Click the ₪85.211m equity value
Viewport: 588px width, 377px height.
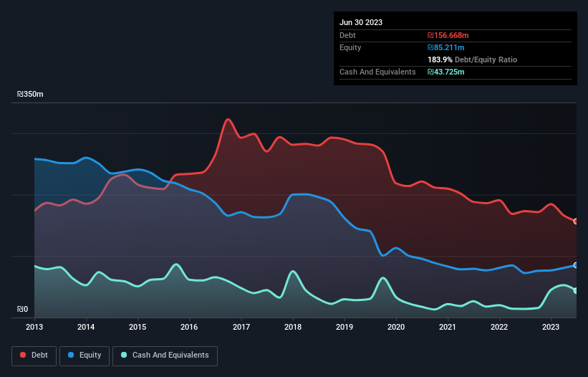pyautogui.click(x=446, y=47)
